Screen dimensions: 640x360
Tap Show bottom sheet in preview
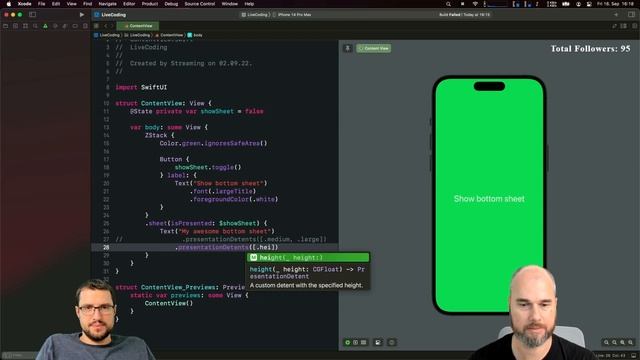[x=489, y=199]
